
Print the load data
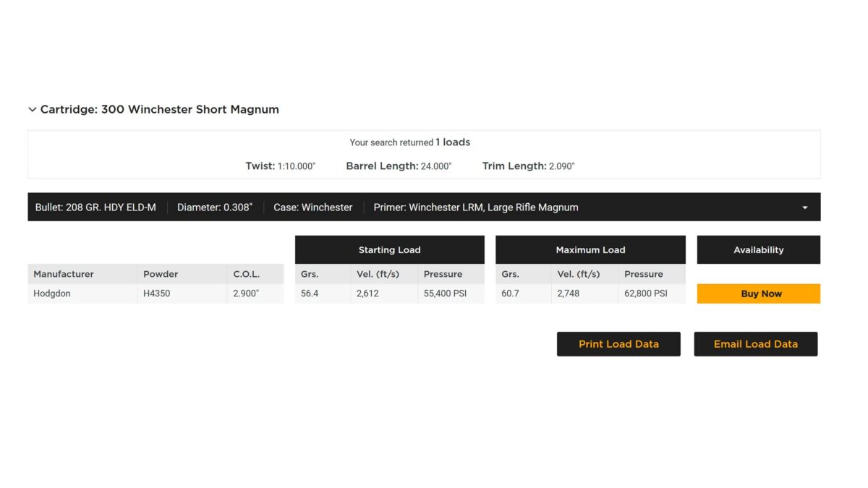click(x=618, y=344)
